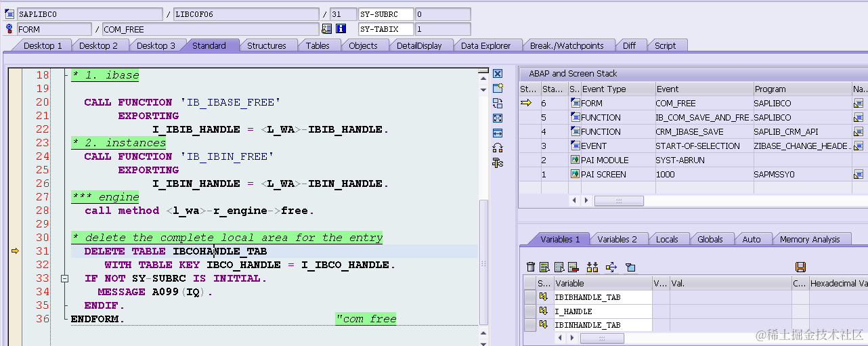Click the variables table horizontal scroll left arrow
The image size is (868, 346).
point(561,337)
